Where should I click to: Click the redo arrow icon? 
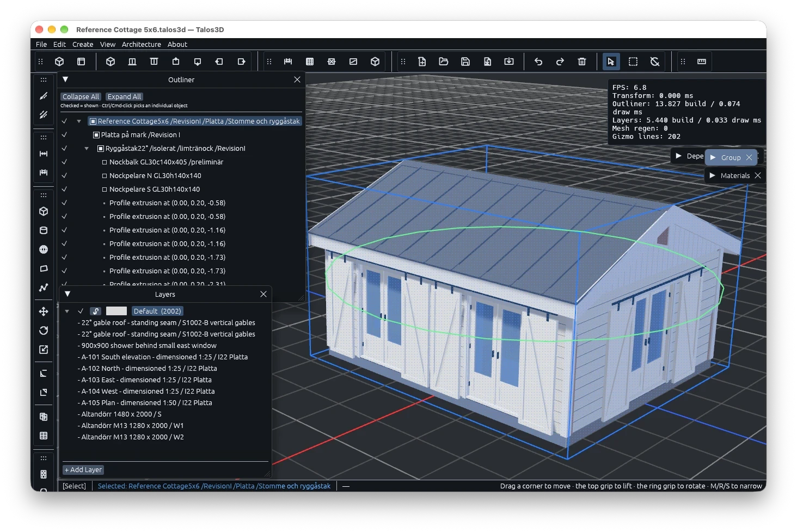pyautogui.click(x=560, y=62)
